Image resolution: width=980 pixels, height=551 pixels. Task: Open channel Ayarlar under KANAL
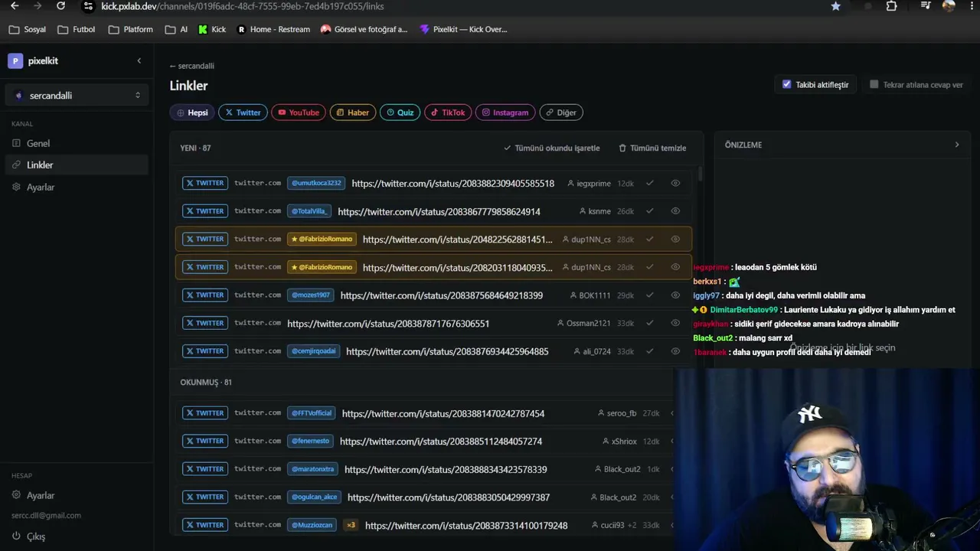77,187
